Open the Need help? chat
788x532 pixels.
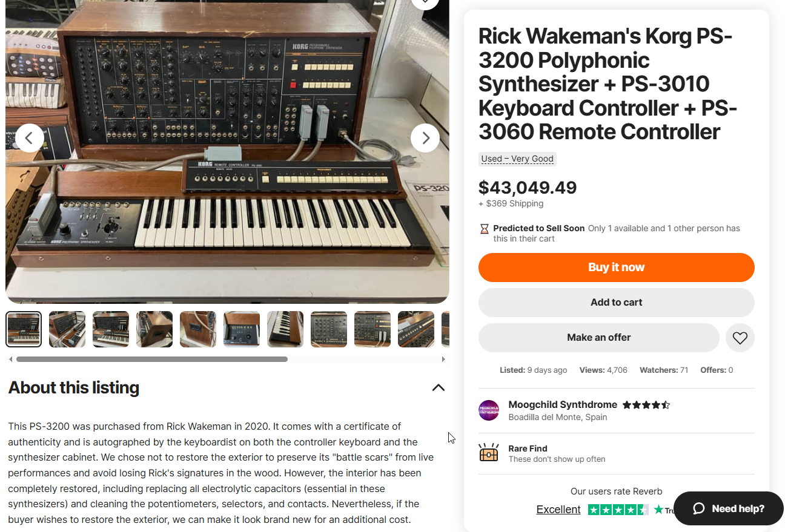click(728, 508)
